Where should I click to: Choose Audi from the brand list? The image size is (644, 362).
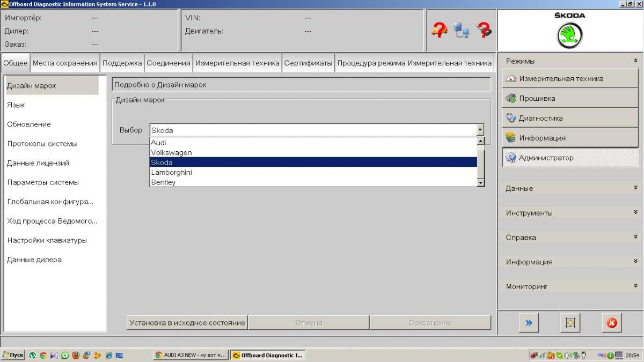tap(313, 143)
